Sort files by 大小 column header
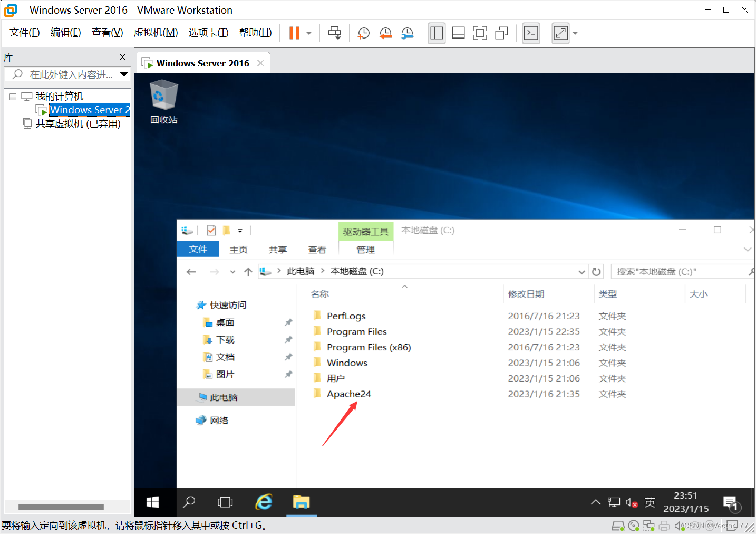The image size is (756, 534). [699, 294]
